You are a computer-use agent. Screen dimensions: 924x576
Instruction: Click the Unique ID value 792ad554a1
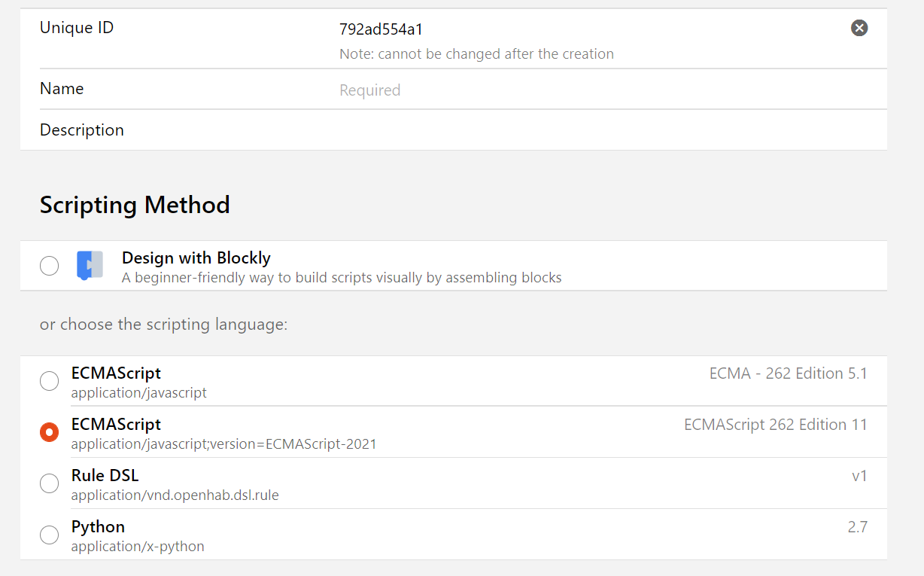(x=381, y=30)
